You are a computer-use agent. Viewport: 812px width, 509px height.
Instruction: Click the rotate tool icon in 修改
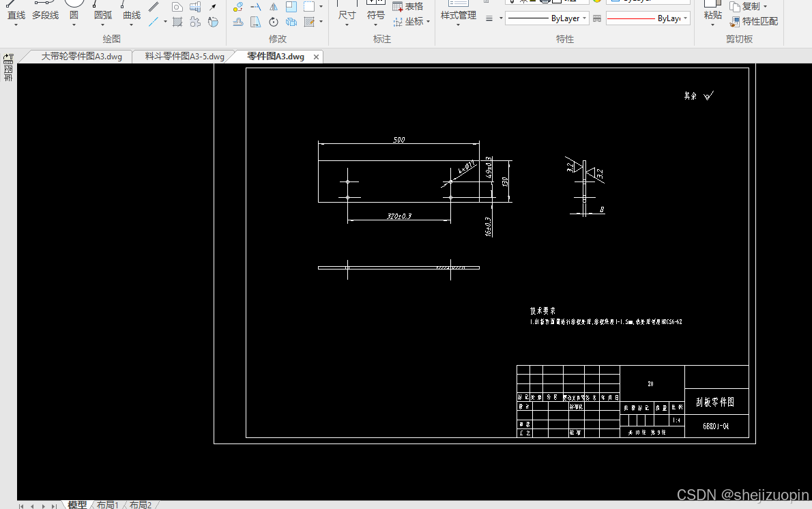tap(274, 22)
